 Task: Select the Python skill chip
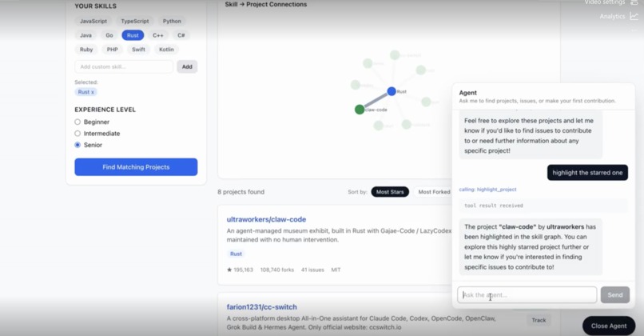[172, 21]
